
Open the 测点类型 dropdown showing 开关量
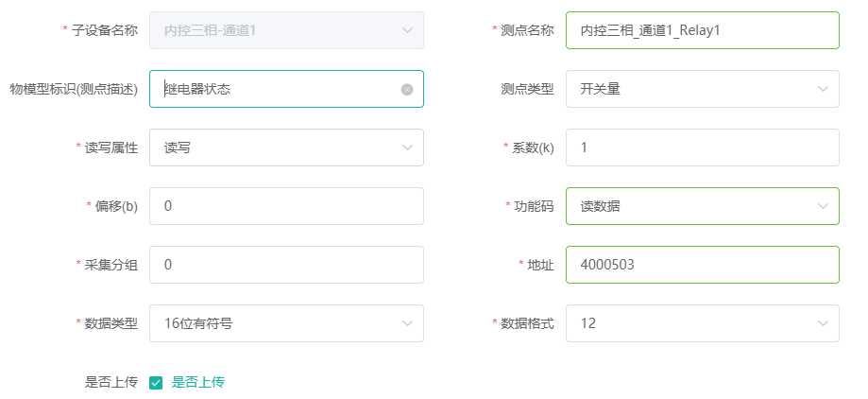point(689,89)
